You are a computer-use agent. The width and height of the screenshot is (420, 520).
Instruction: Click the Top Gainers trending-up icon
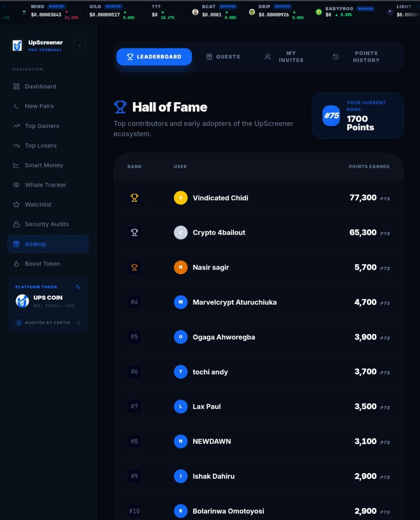click(x=16, y=126)
